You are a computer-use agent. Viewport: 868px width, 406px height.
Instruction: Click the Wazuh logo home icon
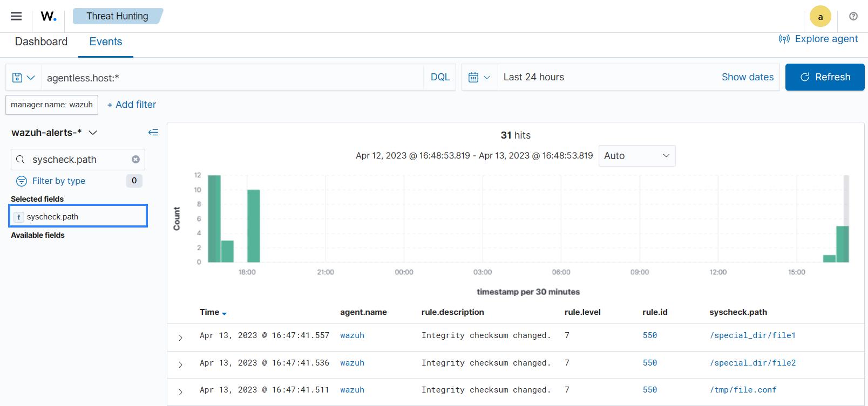click(x=49, y=16)
